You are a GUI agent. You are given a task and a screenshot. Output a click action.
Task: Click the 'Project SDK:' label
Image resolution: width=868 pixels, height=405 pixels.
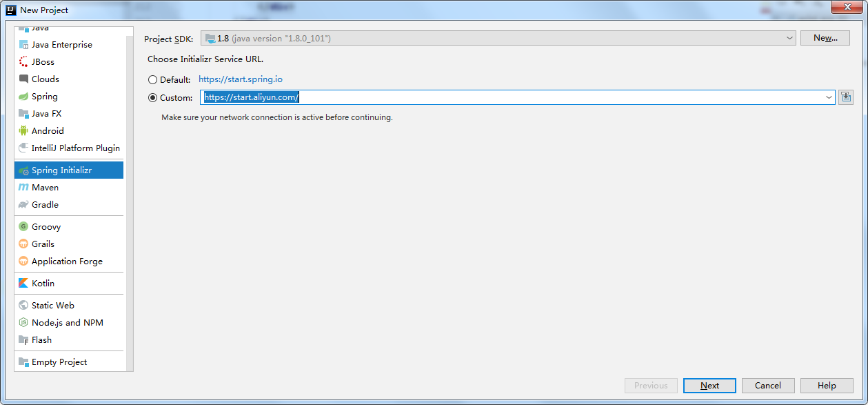169,39
